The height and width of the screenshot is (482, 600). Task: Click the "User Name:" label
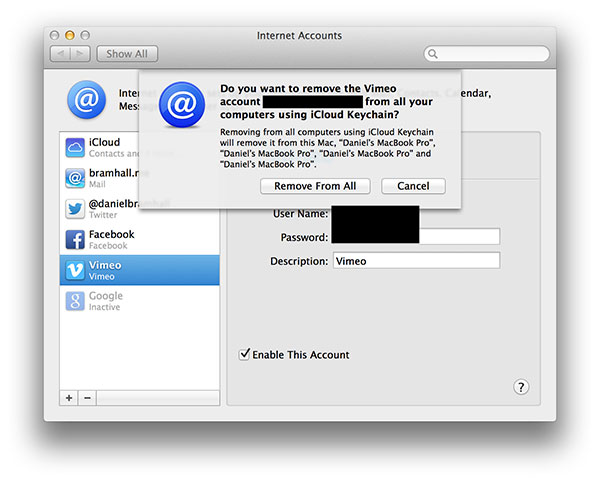300,213
